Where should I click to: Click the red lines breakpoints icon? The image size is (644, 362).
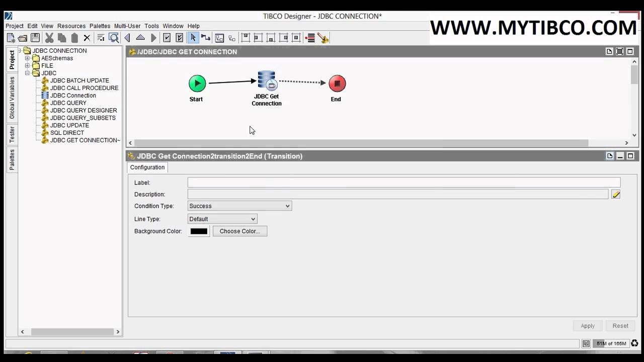click(310, 38)
